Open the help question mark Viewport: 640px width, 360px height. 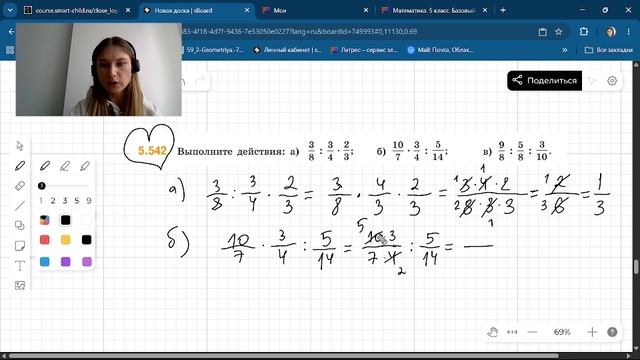[612, 332]
